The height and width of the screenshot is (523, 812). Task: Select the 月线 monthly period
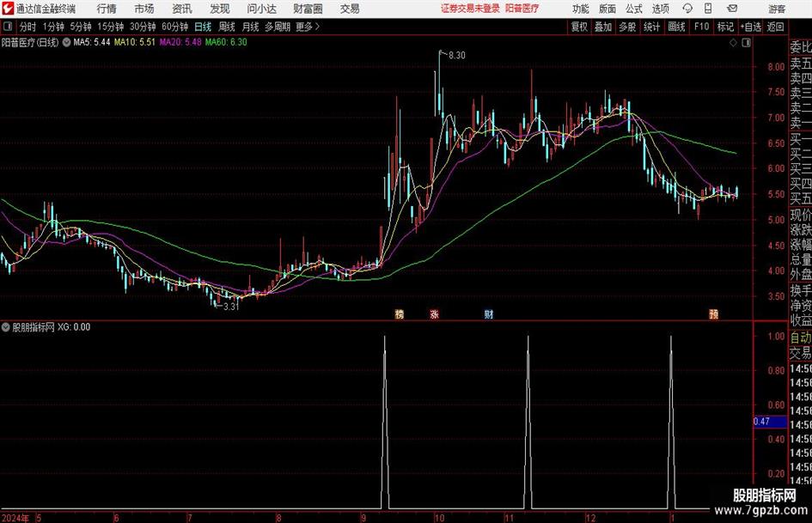(x=251, y=27)
